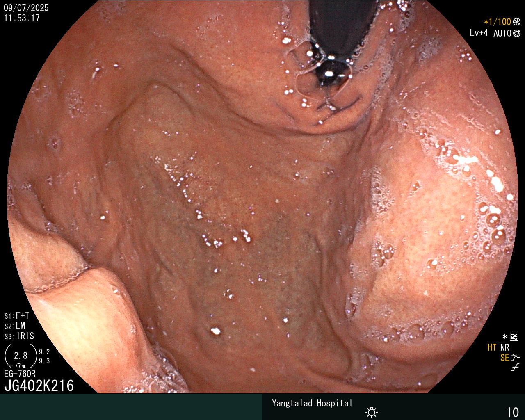Click the AUTO iris mode label

click(x=502, y=33)
